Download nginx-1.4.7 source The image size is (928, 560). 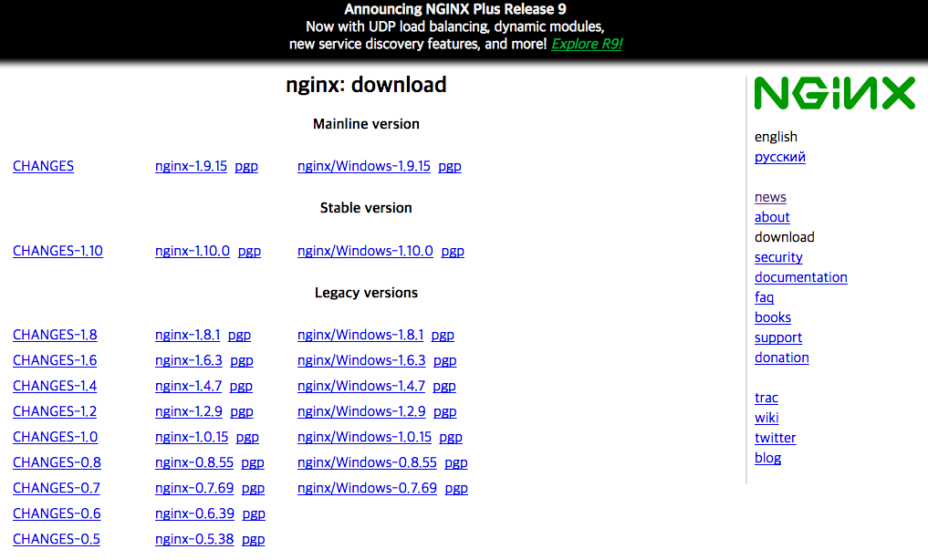click(189, 386)
